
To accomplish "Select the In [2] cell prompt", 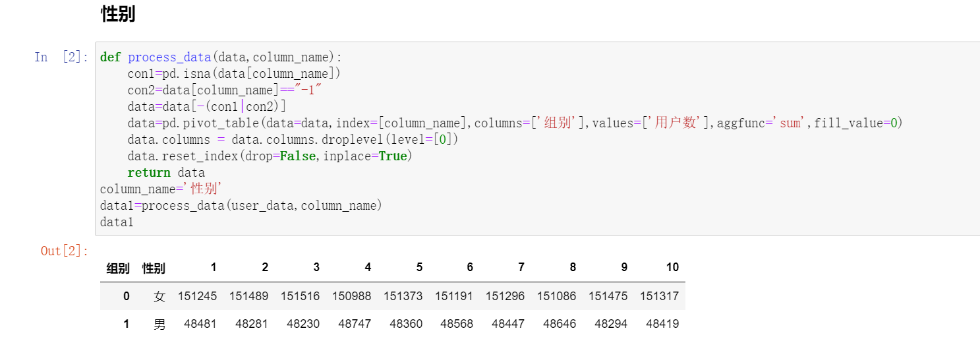I will pyautogui.click(x=61, y=57).
